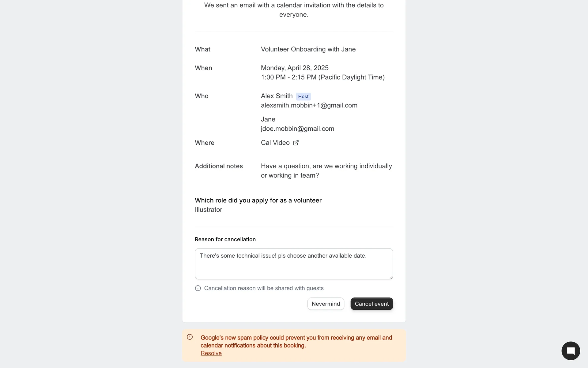Click the textarea resize handle
This screenshot has width=588, height=368.
pos(391,277)
